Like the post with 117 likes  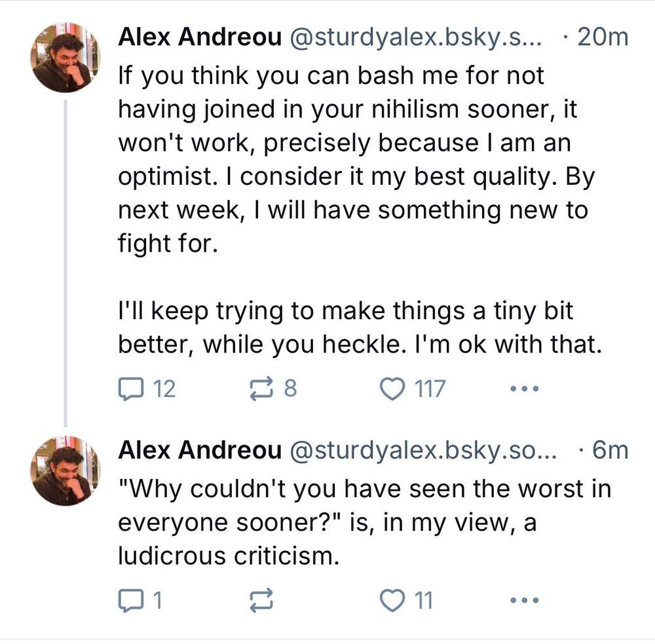pos(393,389)
